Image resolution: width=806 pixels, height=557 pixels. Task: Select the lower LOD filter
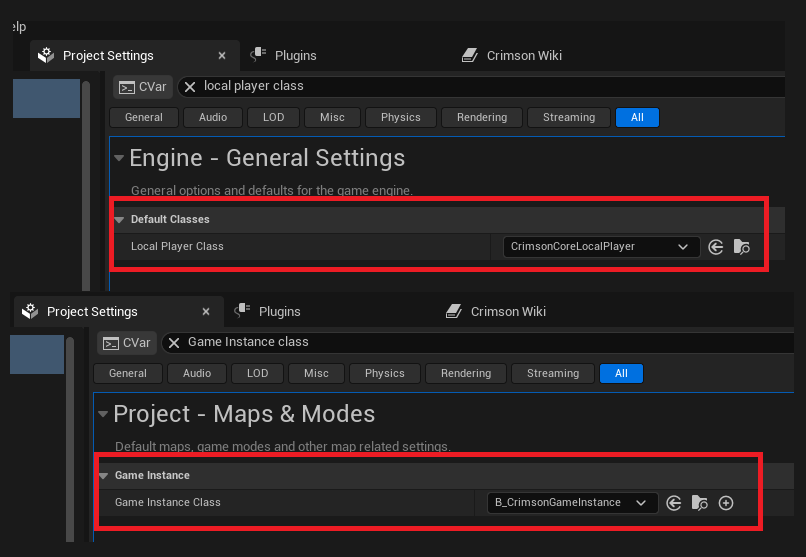coord(258,374)
